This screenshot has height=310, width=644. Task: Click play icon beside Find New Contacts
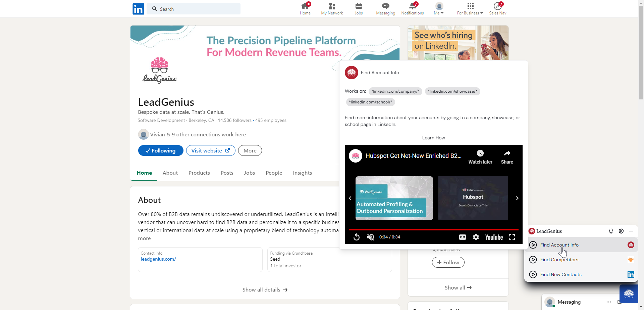(533, 274)
